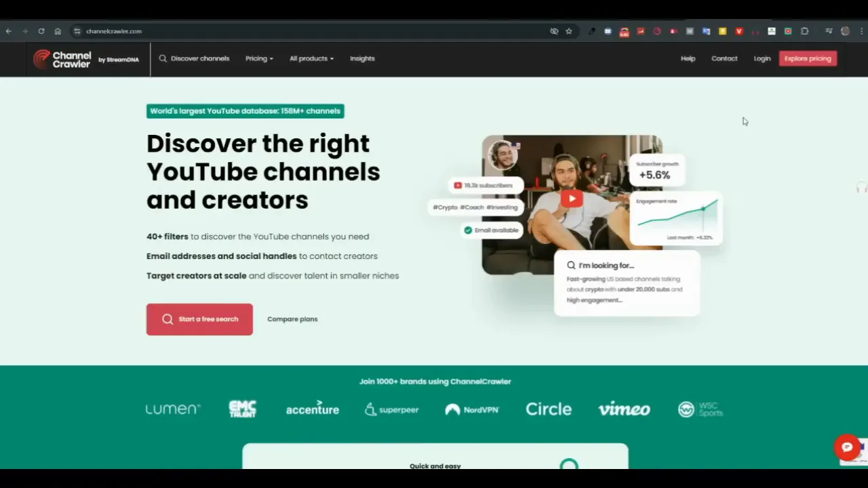This screenshot has width=868, height=488.
Task: Open the eyedropper color picker extension
Action: click(x=592, y=31)
